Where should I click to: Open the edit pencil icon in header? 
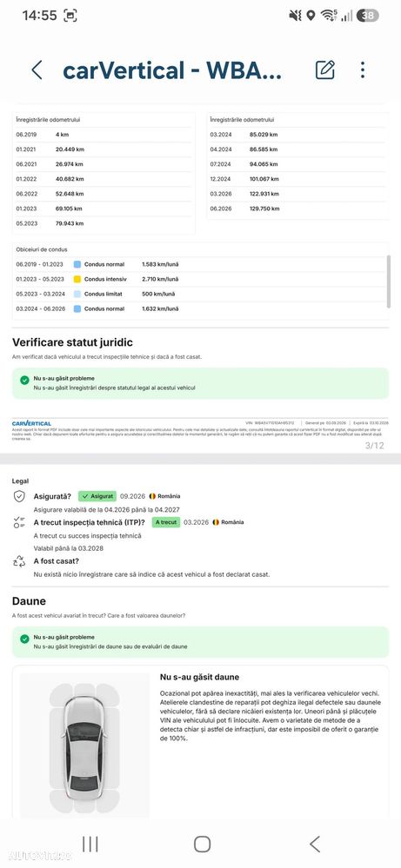[325, 70]
